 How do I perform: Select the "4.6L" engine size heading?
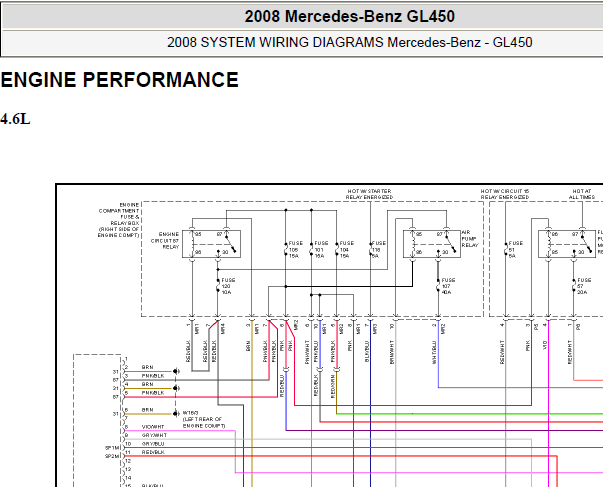click(x=15, y=119)
